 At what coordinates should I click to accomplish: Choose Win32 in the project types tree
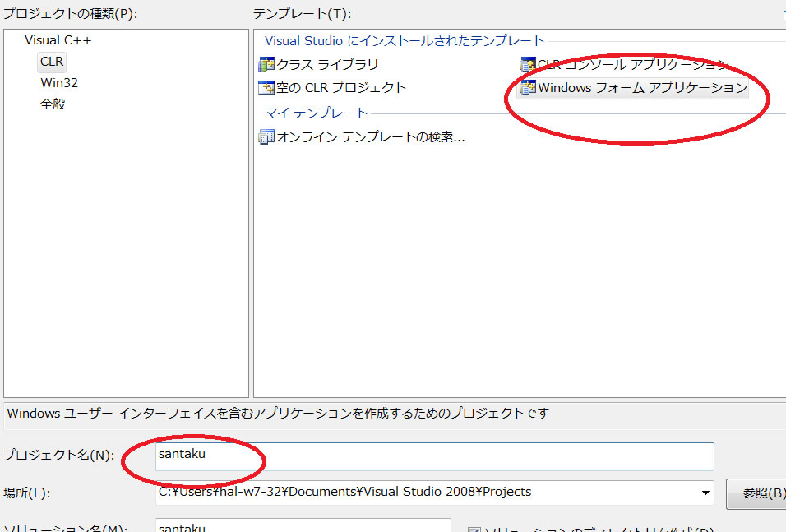pyautogui.click(x=59, y=83)
